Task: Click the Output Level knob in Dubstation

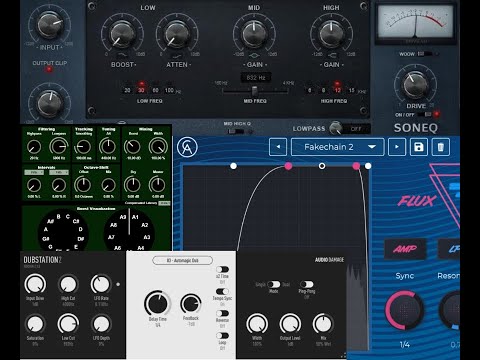Action: [290, 324]
